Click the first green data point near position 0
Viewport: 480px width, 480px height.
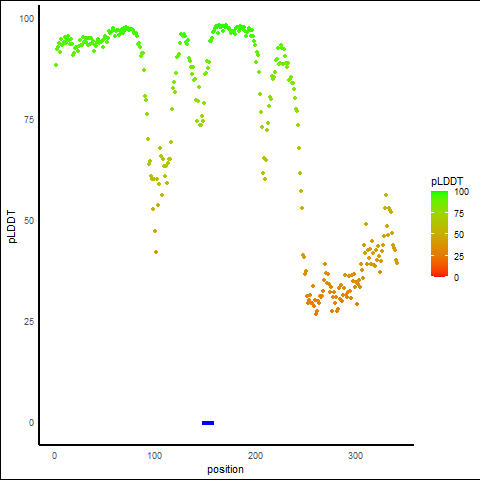[56, 65]
